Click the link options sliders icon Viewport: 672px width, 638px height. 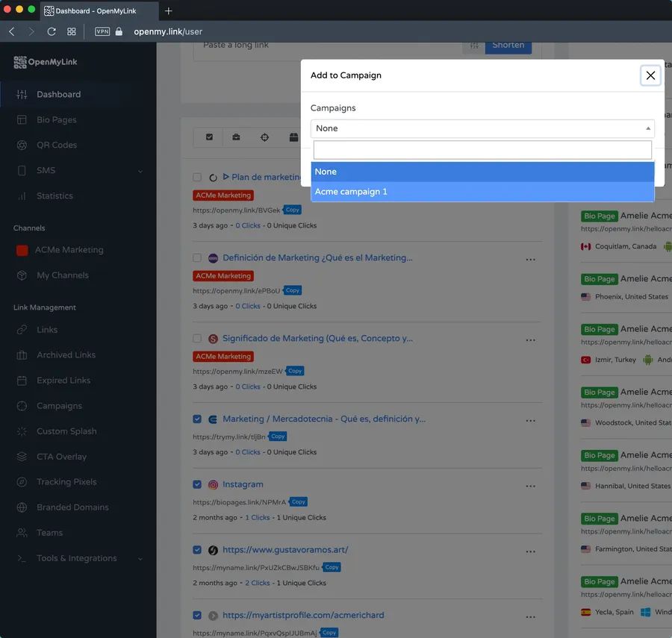click(474, 46)
